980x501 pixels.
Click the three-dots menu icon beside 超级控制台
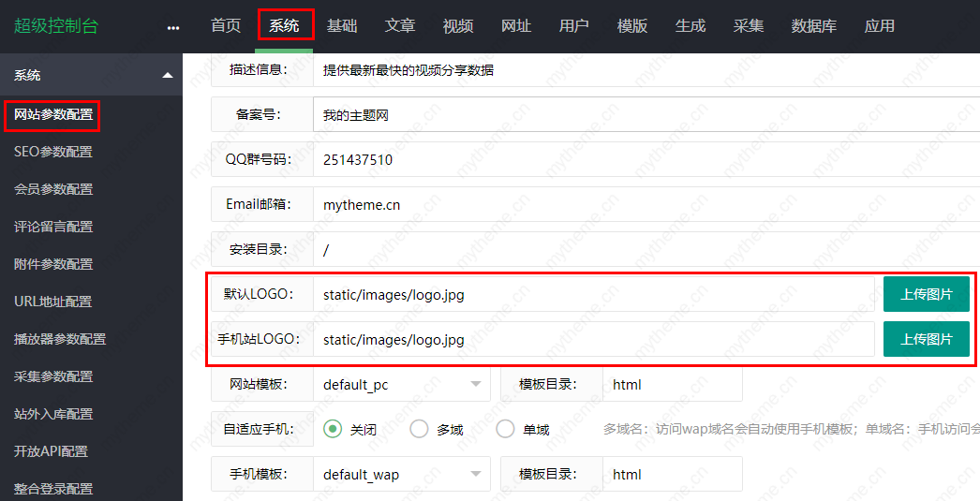click(x=172, y=27)
